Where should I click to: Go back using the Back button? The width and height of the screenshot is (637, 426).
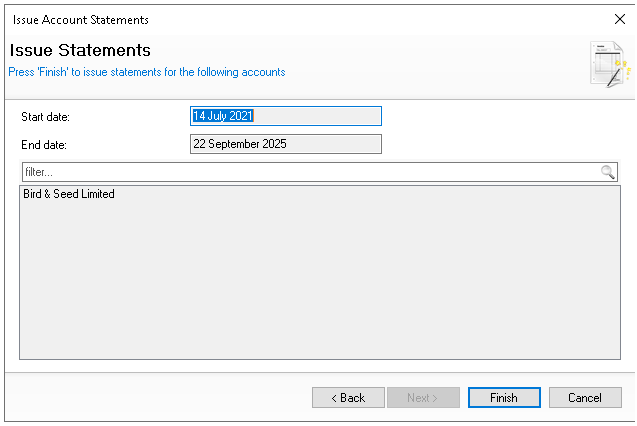click(x=348, y=398)
